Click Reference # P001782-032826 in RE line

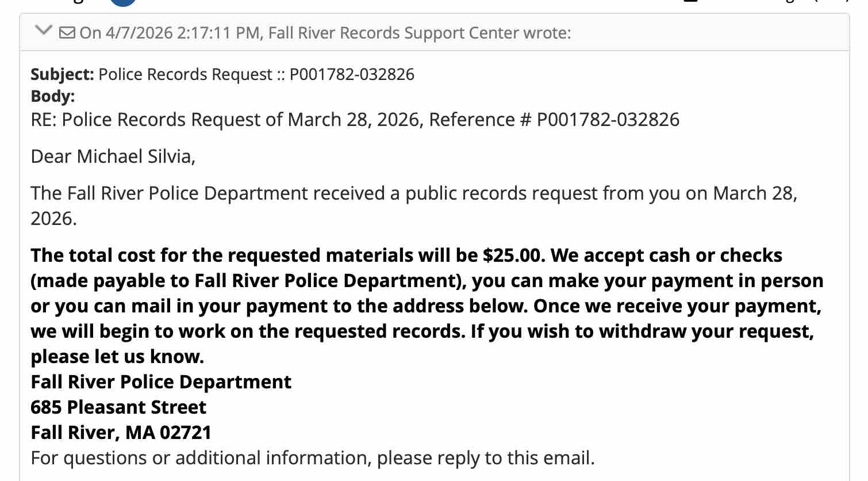[608, 120]
